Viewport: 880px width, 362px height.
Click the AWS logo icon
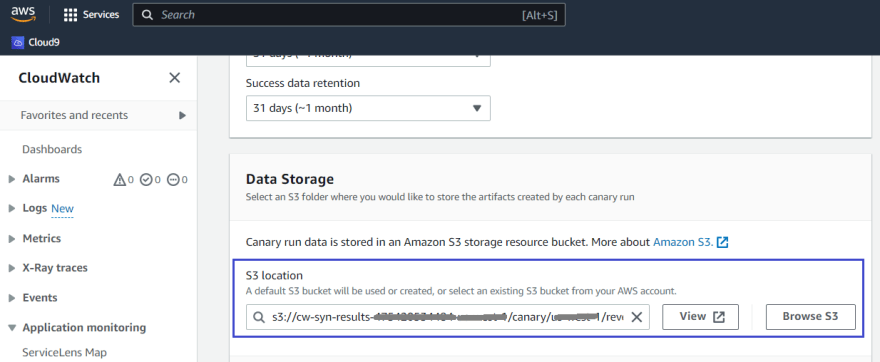click(23, 14)
